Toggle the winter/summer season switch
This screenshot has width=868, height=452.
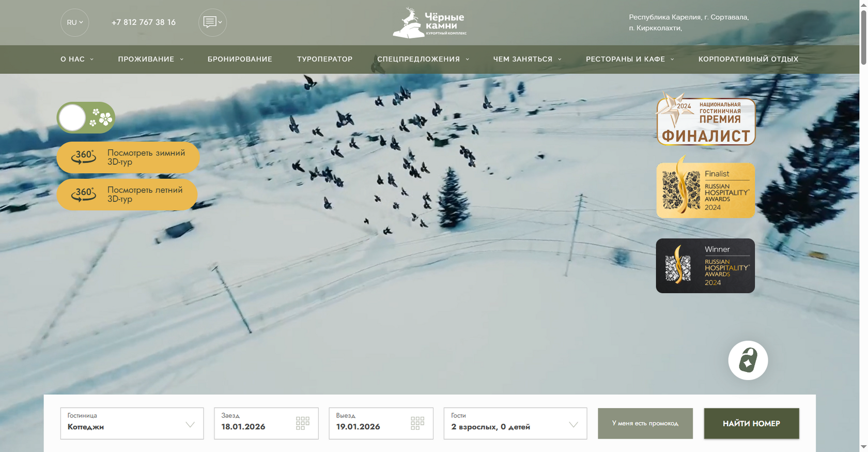[x=86, y=118]
